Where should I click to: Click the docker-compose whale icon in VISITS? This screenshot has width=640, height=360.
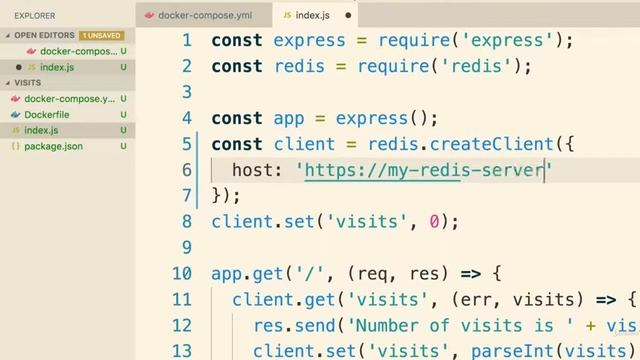pyautogui.click(x=16, y=99)
